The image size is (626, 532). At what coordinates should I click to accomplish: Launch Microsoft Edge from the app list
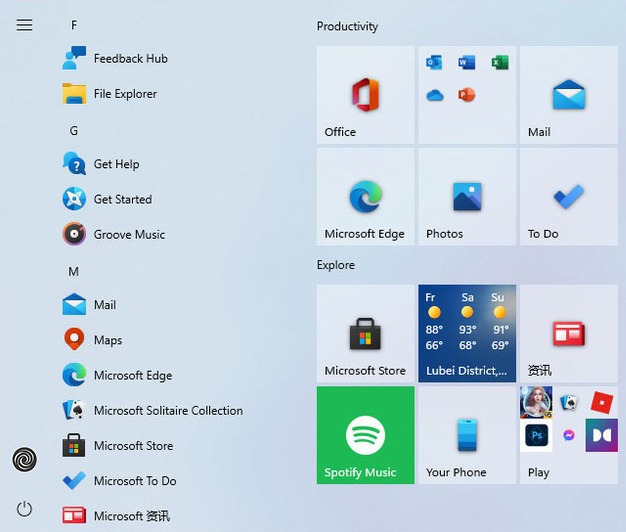coord(117,375)
